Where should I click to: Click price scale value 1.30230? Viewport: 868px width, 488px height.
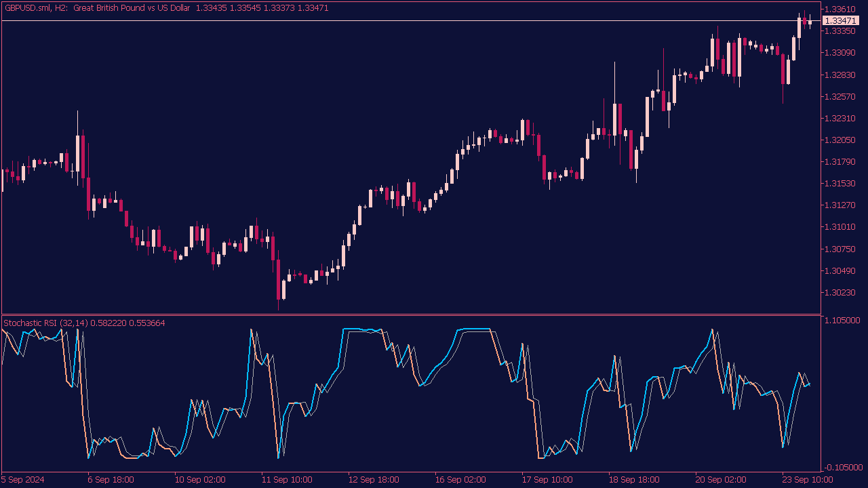click(x=841, y=292)
